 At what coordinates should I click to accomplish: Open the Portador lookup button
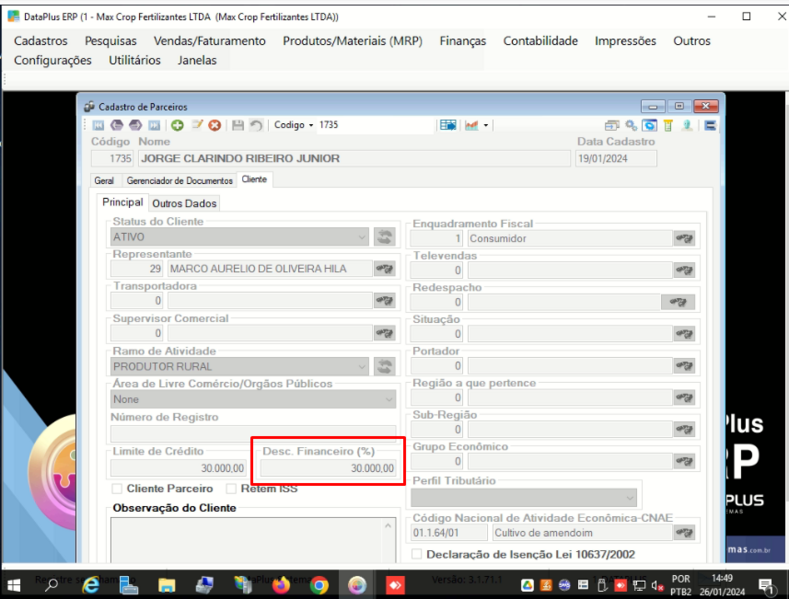(x=684, y=366)
